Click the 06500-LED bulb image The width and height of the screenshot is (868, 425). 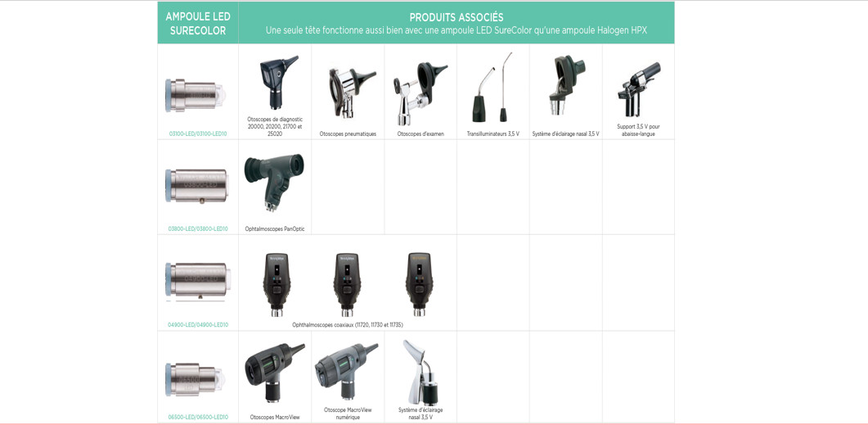pos(195,379)
